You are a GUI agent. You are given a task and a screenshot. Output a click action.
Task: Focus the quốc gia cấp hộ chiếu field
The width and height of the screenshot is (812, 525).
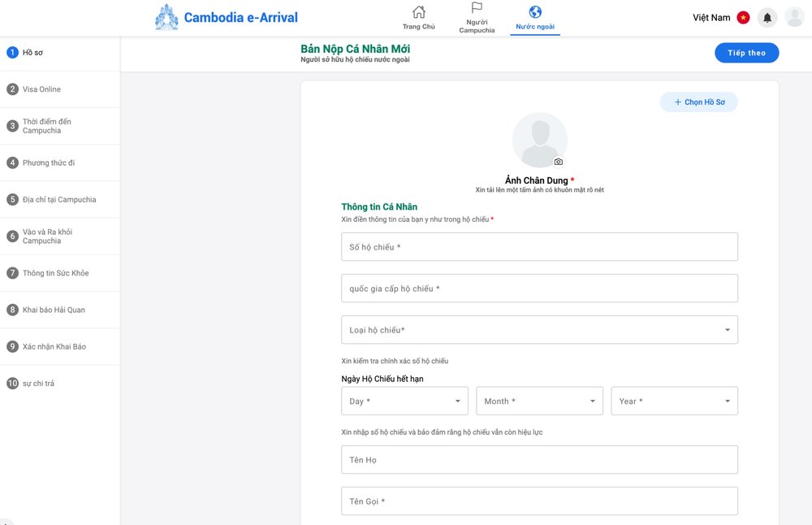coord(539,289)
